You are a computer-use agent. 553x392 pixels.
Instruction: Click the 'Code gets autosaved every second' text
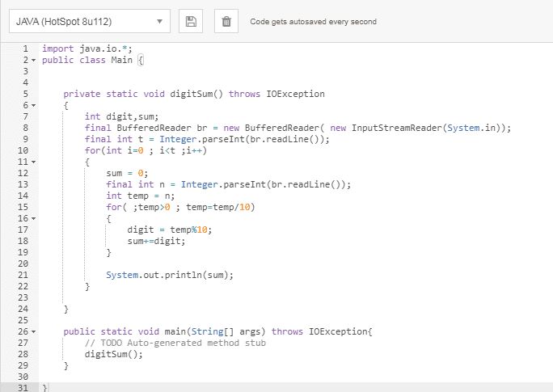313,22
